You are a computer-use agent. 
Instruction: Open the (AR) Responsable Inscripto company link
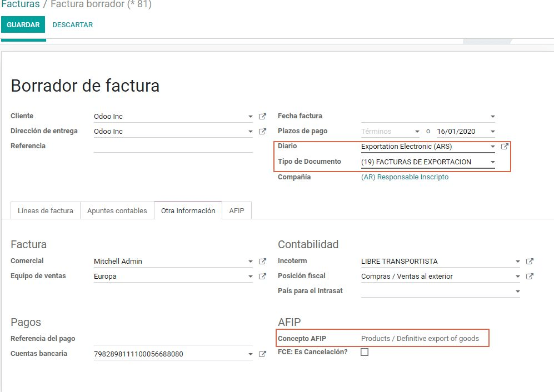pyautogui.click(x=405, y=177)
